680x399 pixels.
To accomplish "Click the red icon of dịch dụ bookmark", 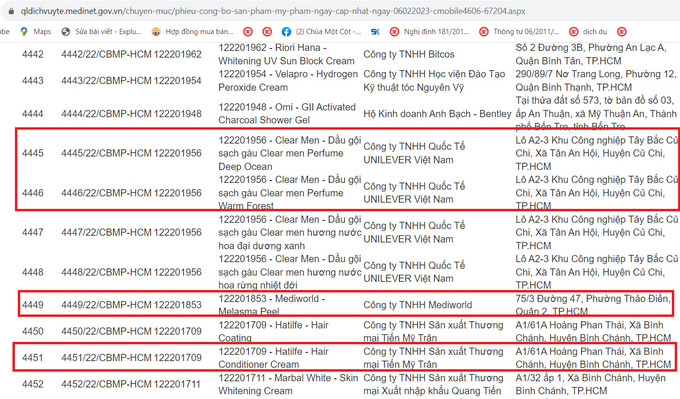I will (574, 32).
